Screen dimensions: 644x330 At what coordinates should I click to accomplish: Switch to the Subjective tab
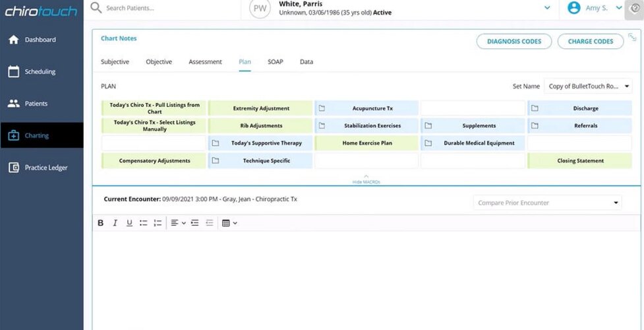(115, 62)
